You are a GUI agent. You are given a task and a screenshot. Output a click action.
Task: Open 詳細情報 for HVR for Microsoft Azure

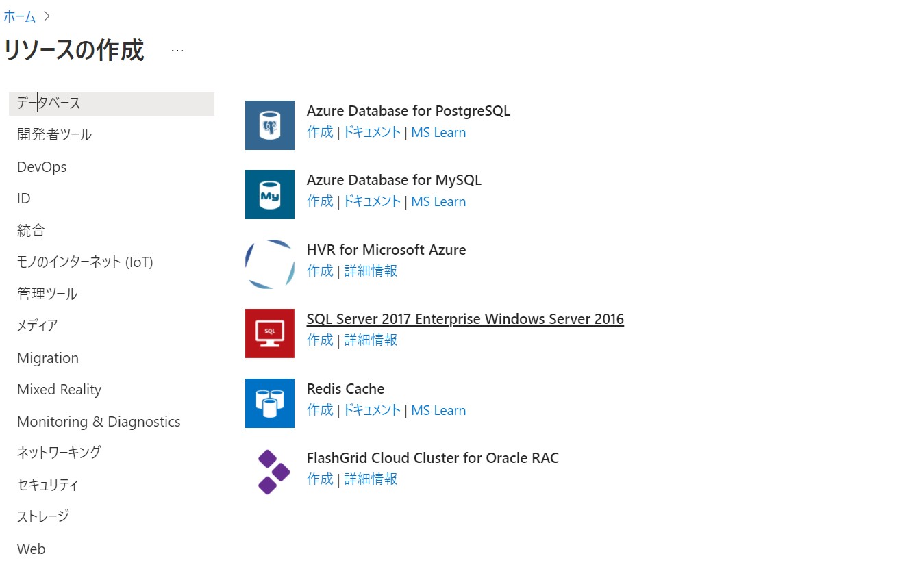tap(371, 271)
